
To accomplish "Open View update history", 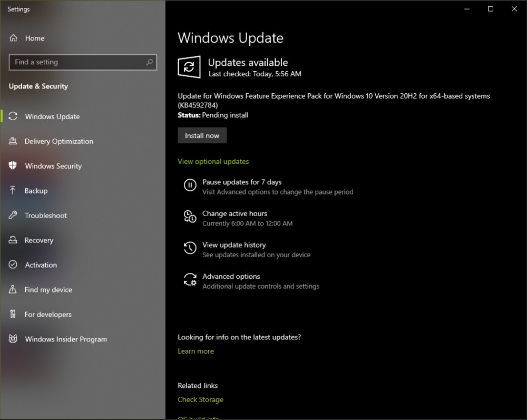I will coord(234,245).
